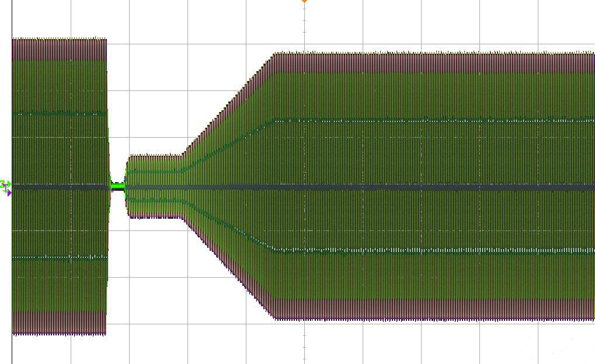Image resolution: width=595 pixels, height=364 pixels.
Task: Click the bottom purple band of the left burst
Action: coord(58,323)
